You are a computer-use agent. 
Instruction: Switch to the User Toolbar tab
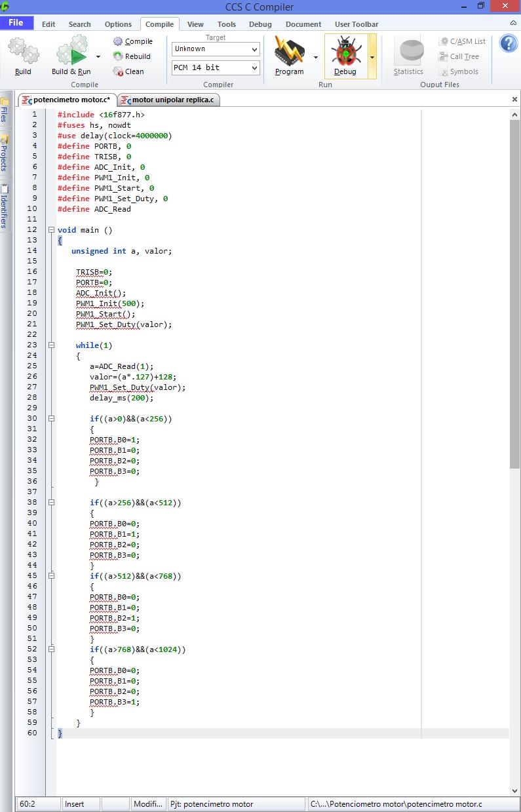[357, 24]
